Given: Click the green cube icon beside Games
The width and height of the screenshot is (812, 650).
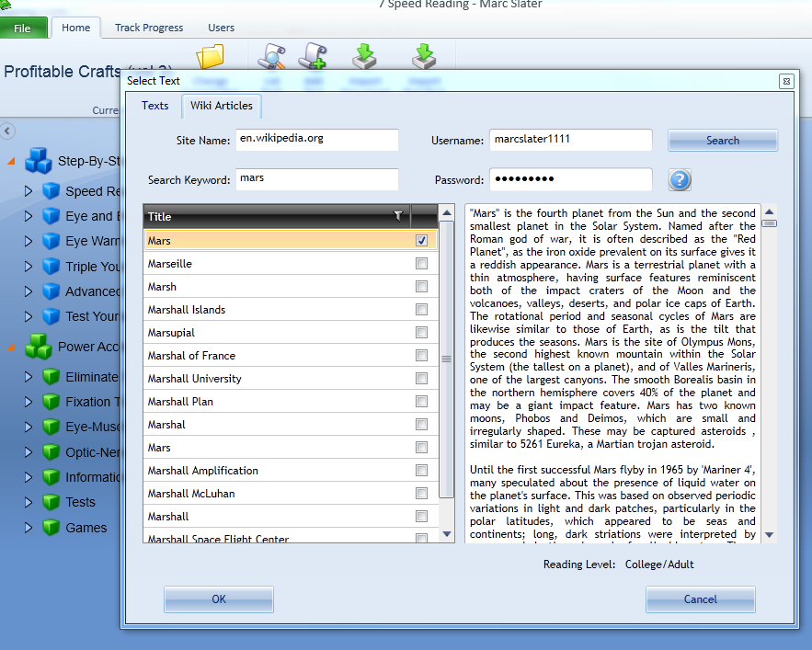Looking at the screenshot, I should point(51,528).
